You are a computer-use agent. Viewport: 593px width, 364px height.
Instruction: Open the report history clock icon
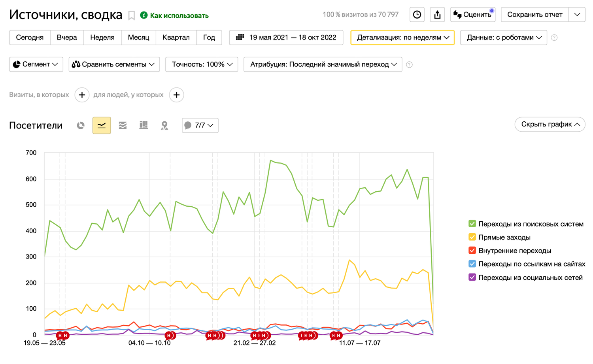tap(417, 15)
